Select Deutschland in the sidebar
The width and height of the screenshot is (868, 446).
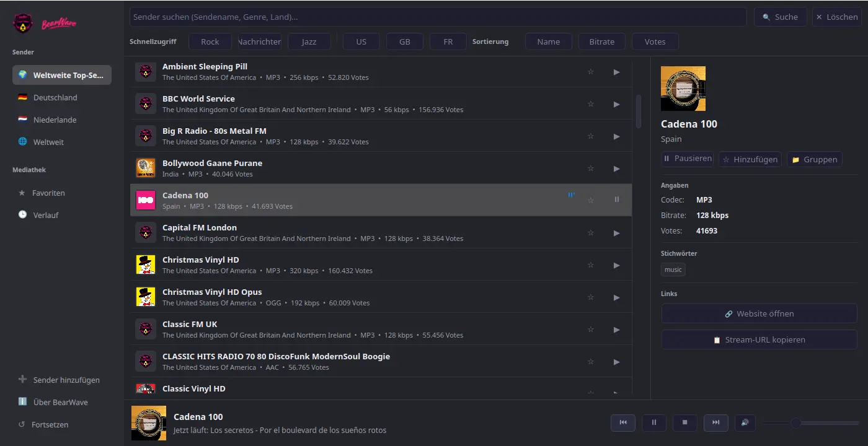click(62, 97)
